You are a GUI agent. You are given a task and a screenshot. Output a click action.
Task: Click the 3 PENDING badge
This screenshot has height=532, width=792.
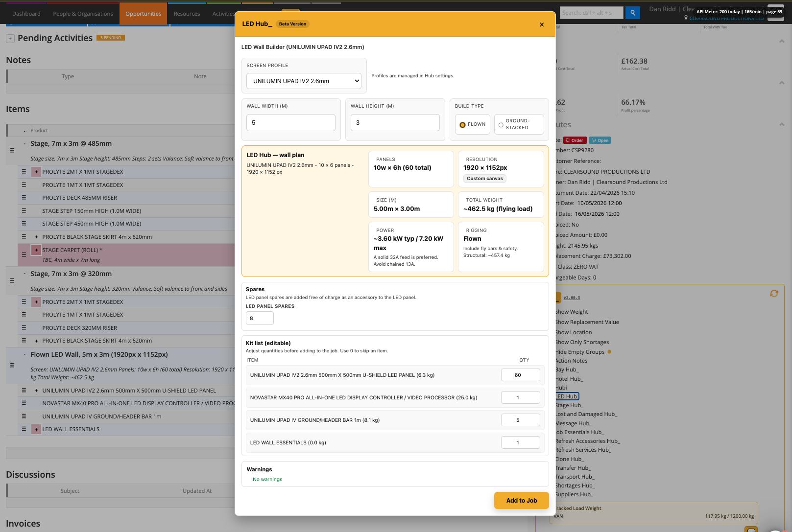[111, 38]
